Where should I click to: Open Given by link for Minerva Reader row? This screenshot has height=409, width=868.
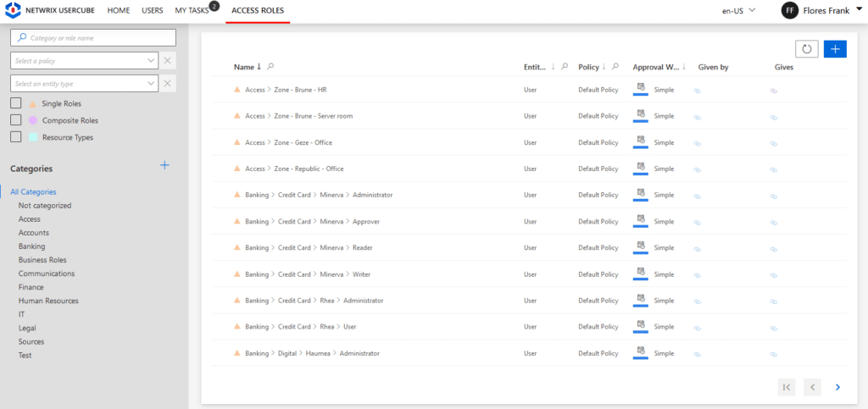(x=698, y=249)
